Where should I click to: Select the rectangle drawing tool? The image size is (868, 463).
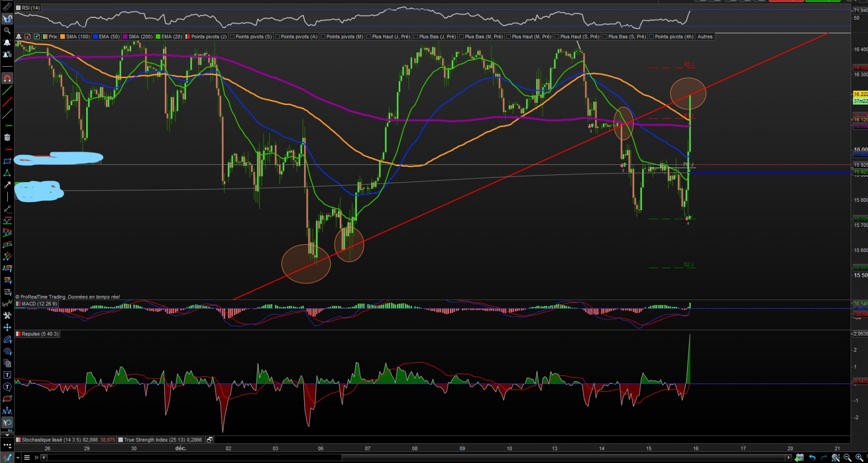pos(7,161)
